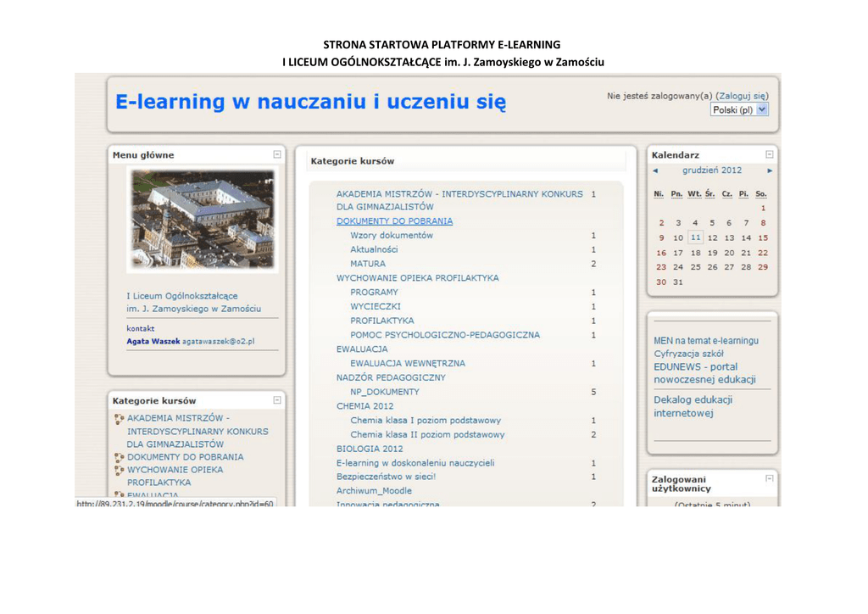Hide the Kategorie kursów sidebar block
868x614 pixels.
pyautogui.click(x=276, y=399)
